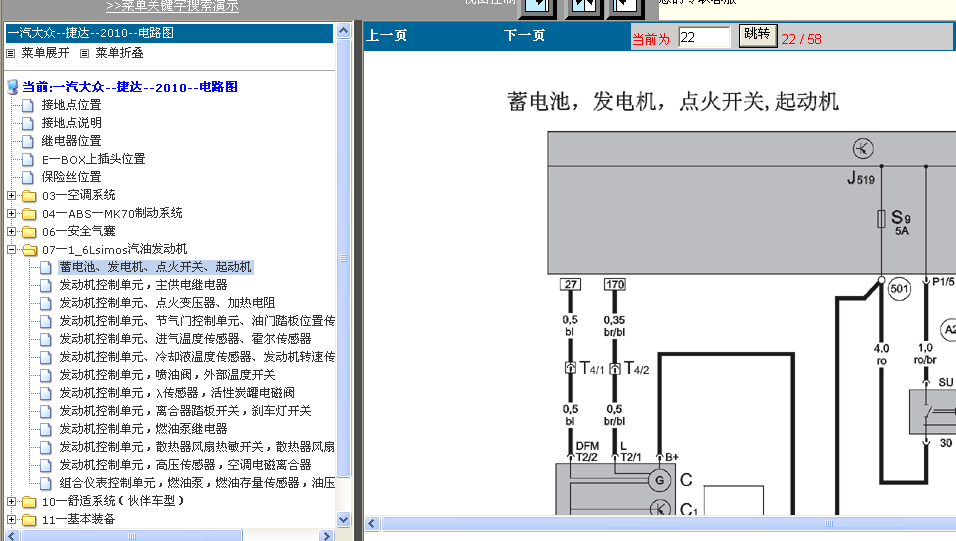Click the diagram horizontal scrollbar thumb

[668, 523]
